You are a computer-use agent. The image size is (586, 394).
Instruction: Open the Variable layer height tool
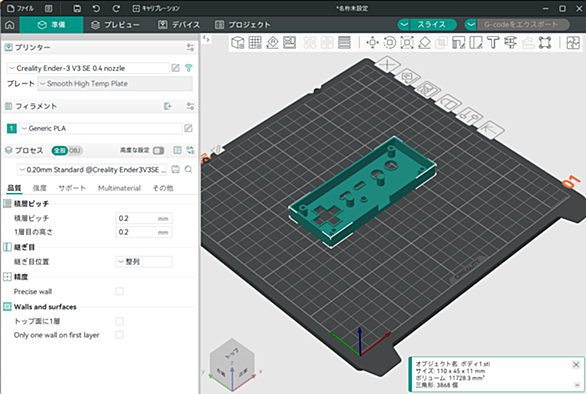(x=344, y=43)
